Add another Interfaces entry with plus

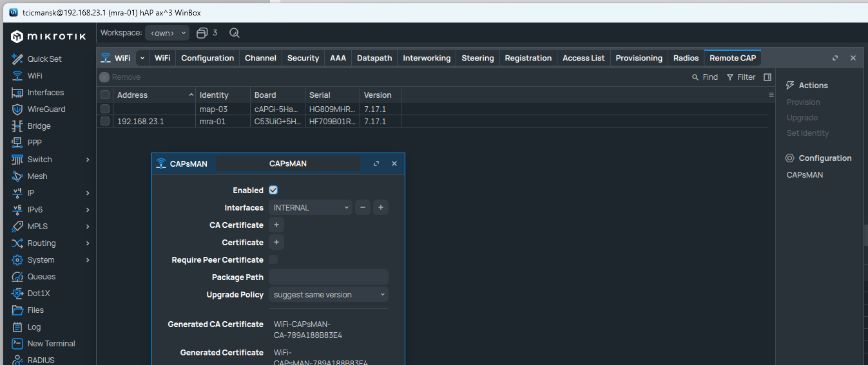(381, 207)
